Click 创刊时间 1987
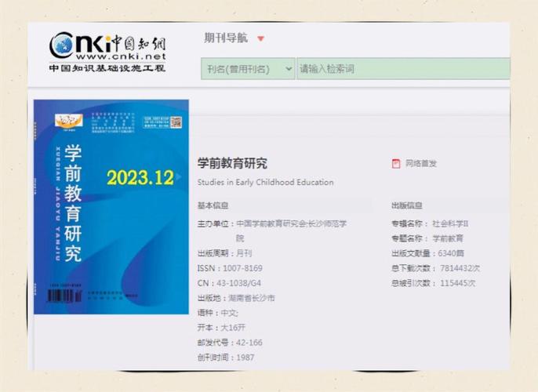 tap(226, 358)
